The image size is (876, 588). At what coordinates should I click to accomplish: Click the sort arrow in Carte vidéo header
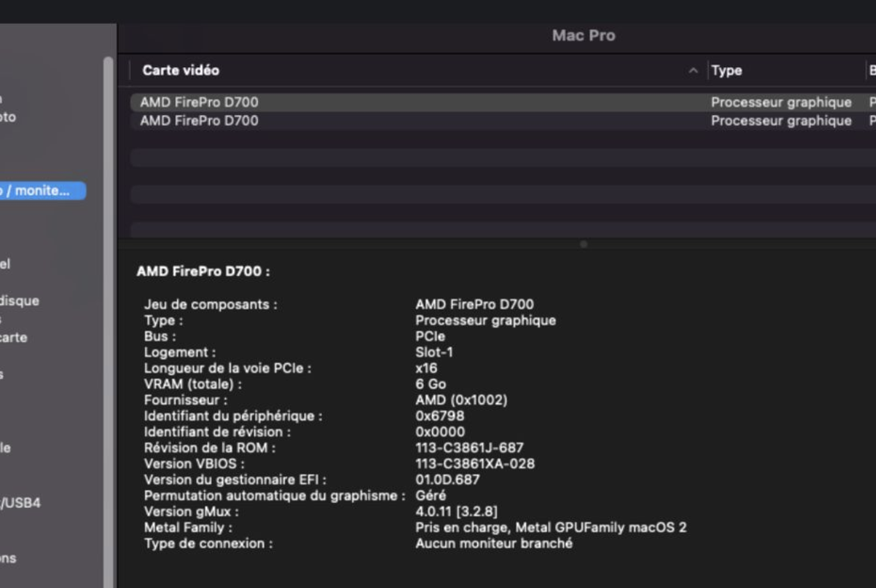pyautogui.click(x=693, y=70)
